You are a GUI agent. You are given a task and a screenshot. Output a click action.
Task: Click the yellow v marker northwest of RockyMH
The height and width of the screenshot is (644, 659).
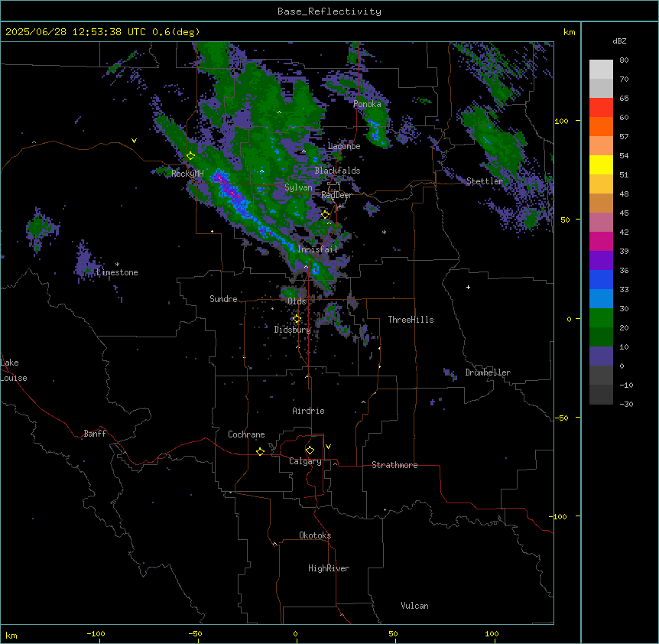click(134, 141)
